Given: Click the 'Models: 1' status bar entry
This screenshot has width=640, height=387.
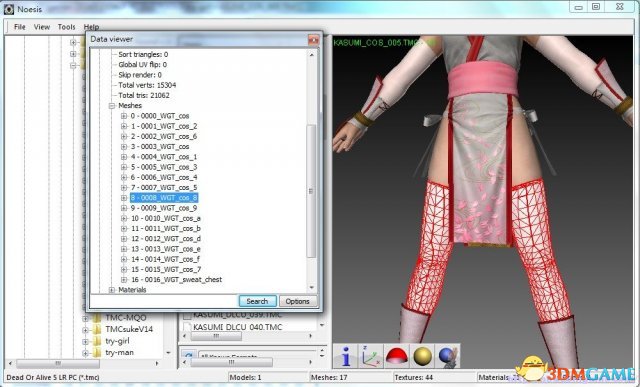Looking at the screenshot, I should coord(245,378).
